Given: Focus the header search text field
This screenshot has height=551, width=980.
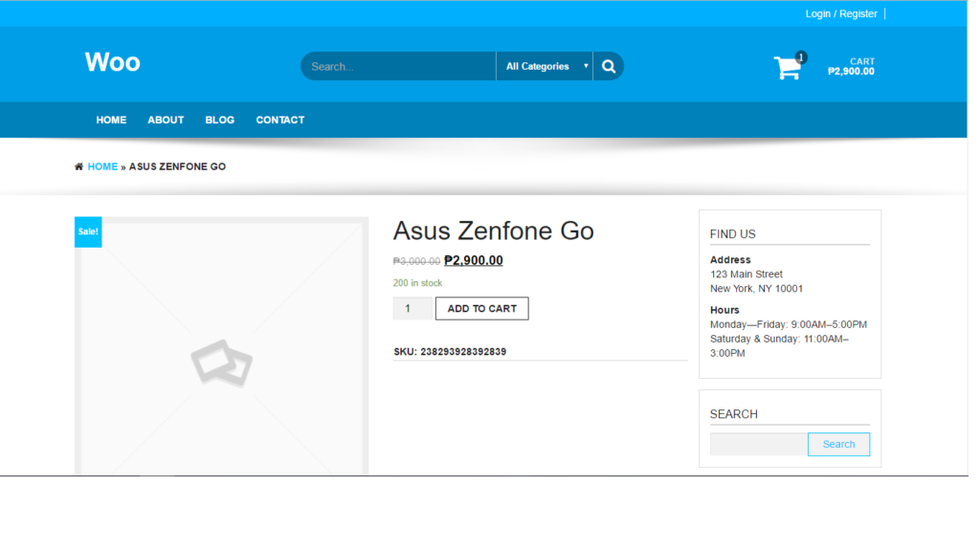Looking at the screenshot, I should coord(398,66).
